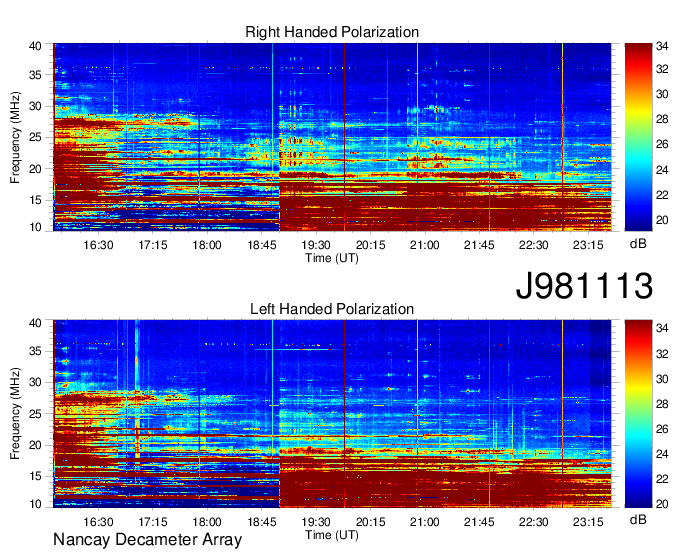This screenshot has height=552, width=680.
Task: Click the 28 value on the lower colorbar
Action: [x=662, y=404]
